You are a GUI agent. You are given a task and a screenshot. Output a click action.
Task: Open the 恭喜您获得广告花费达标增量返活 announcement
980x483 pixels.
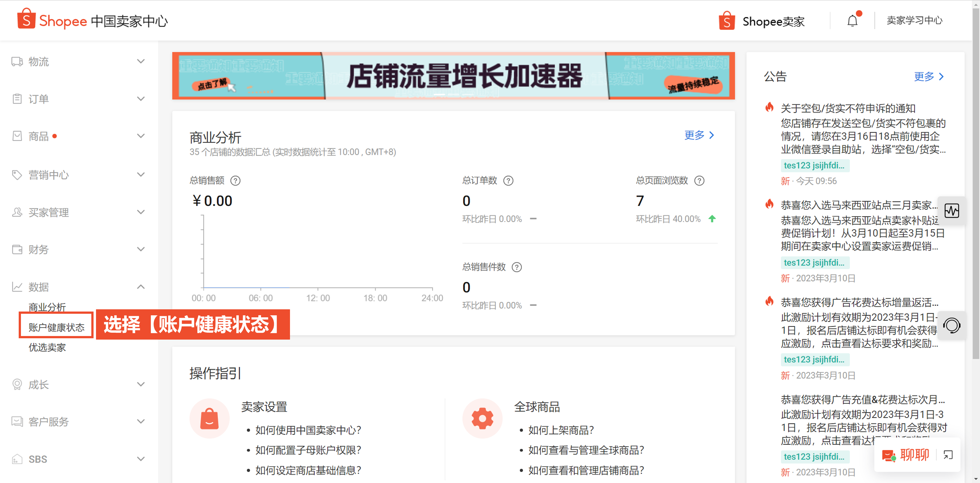coord(860,302)
